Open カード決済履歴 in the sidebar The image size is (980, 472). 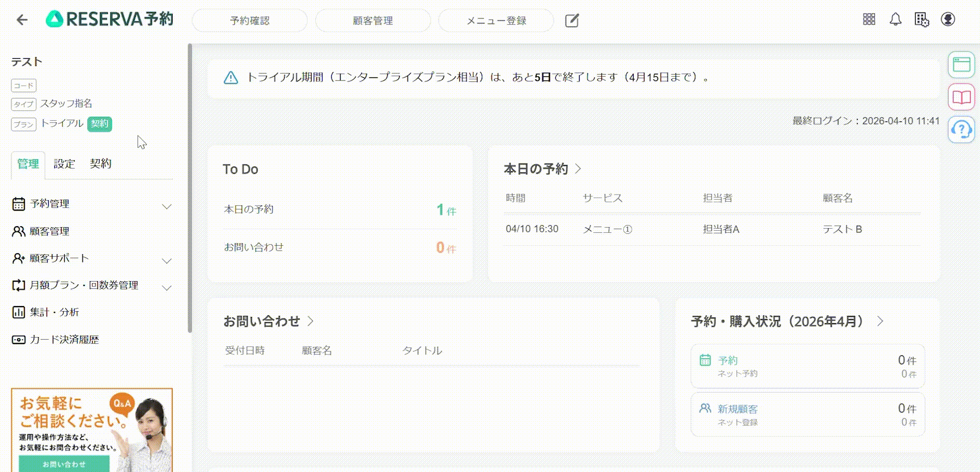(64, 340)
